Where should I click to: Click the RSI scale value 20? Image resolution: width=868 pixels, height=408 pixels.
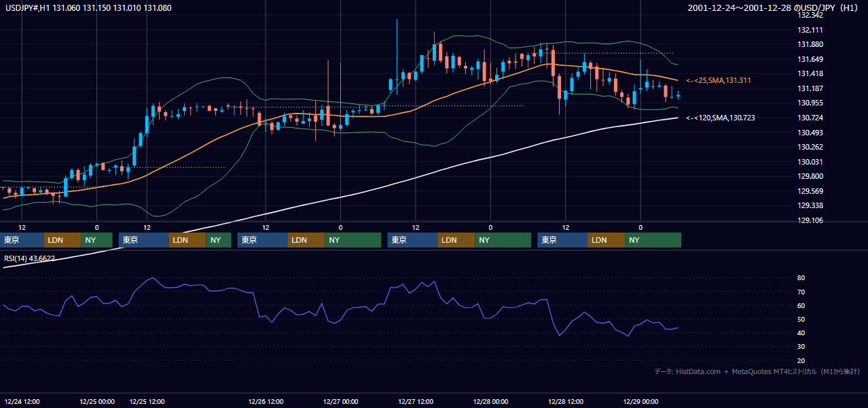coord(801,361)
